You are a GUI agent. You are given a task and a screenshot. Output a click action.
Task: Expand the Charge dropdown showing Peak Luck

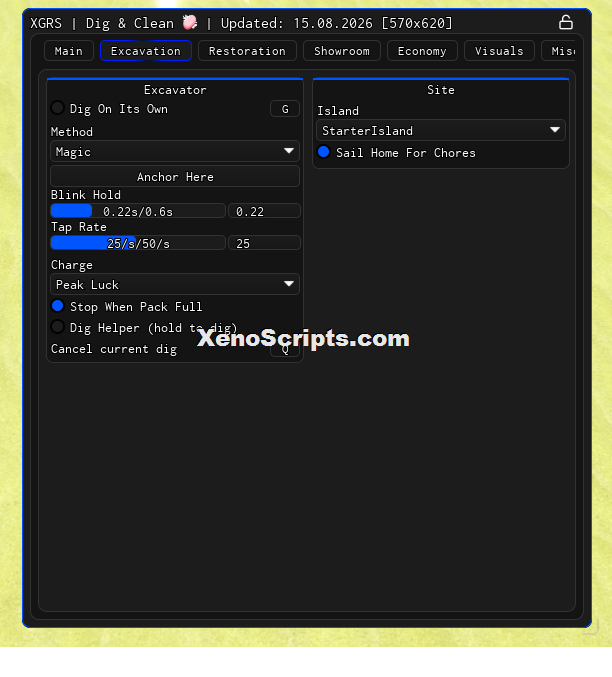pyautogui.click(x=175, y=285)
